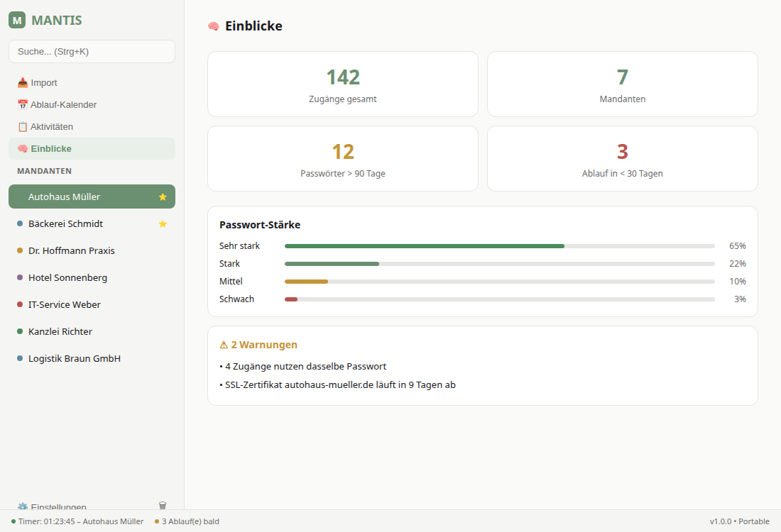Click the trash bin icon in sidebar
The width and height of the screenshot is (781, 532).
[x=163, y=505]
